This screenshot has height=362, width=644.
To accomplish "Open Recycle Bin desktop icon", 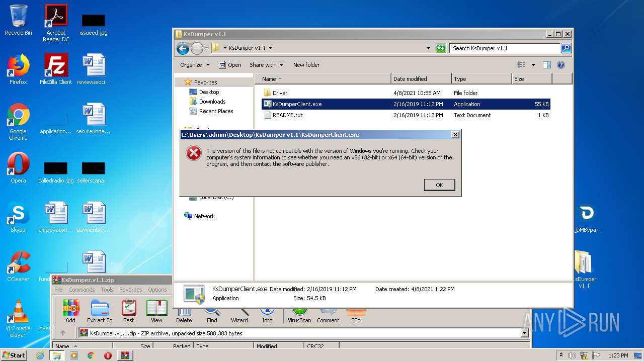I will (18, 20).
